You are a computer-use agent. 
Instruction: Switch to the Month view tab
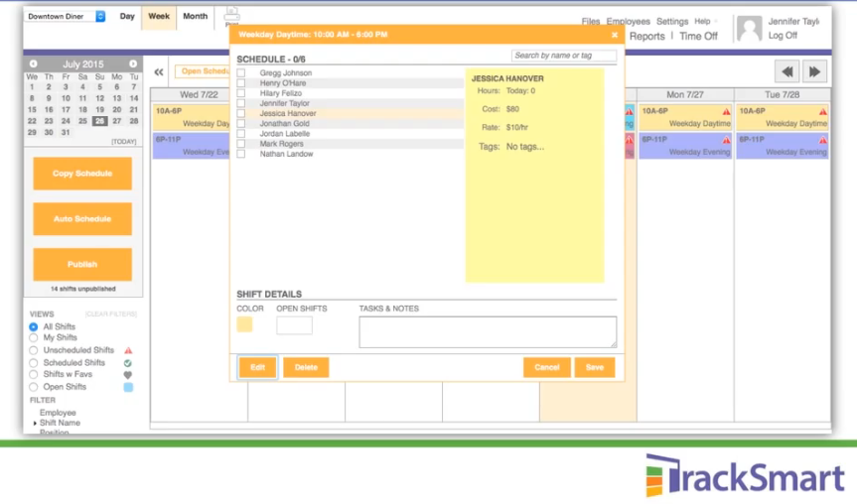[x=195, y=17]
